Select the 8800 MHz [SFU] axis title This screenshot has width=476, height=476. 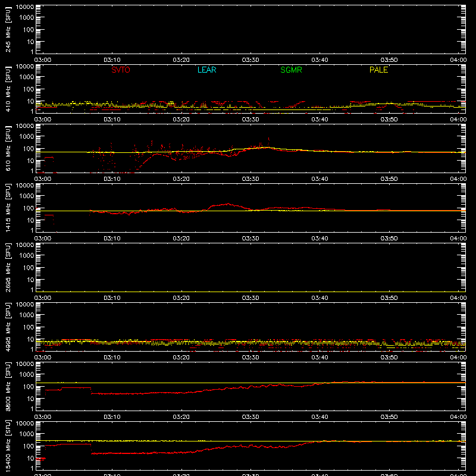8,386
